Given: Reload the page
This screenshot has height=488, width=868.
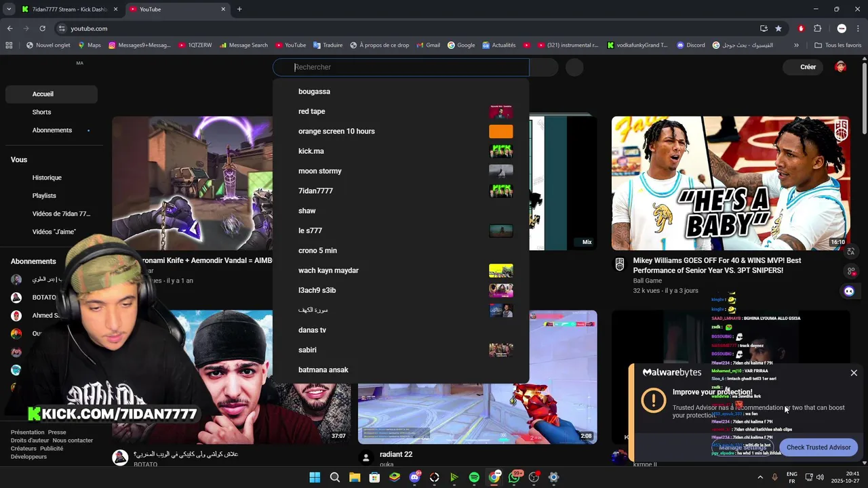Looking at the screenshot, I should (x=42, y=28).
